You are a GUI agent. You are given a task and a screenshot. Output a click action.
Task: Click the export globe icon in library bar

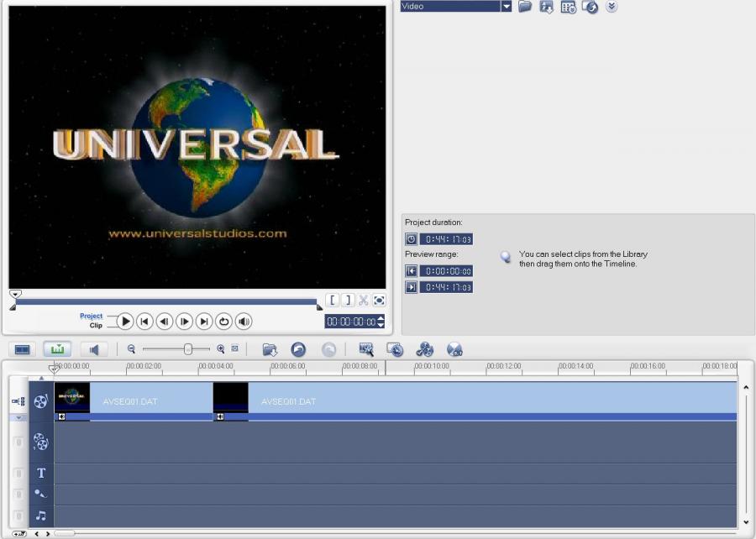pyautogui.click(x=591, y=7)
